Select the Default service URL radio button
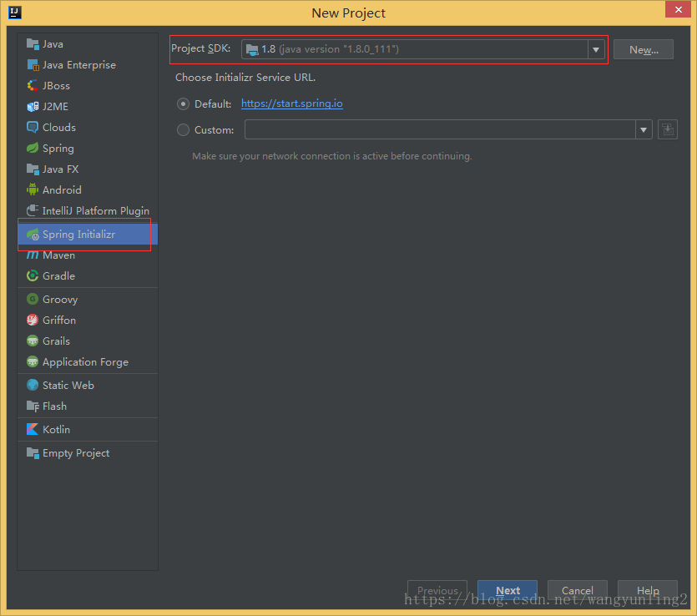Screen dimensions: 697x616 pyautogui.click(x=183, y=104)
